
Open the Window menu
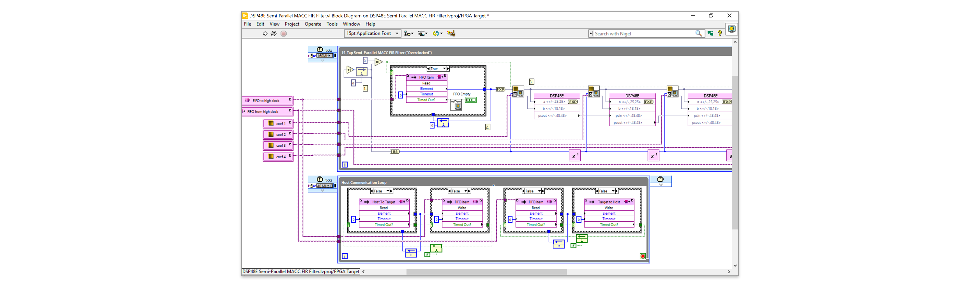click(x=351, y=24)
